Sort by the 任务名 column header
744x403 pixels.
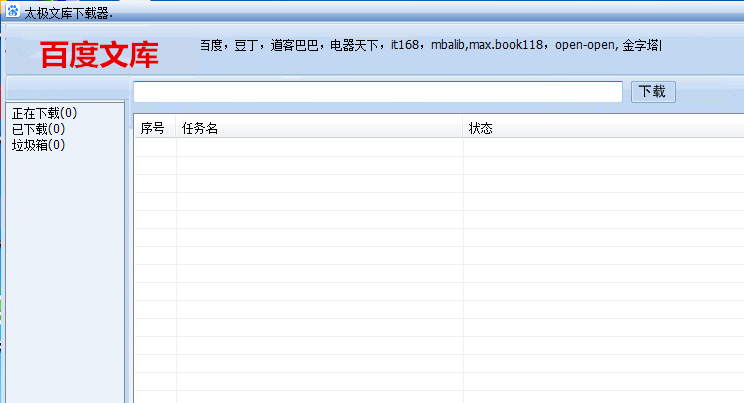click(x=319, y=128)
